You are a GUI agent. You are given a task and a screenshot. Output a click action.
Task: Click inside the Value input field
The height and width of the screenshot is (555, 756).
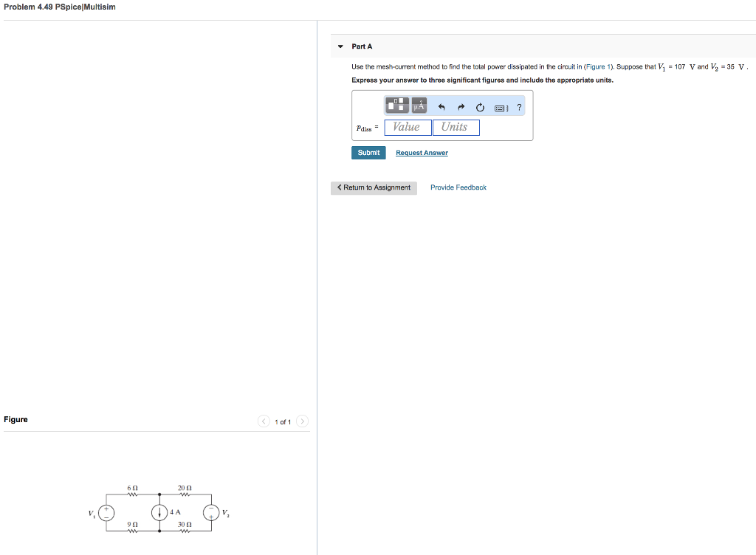[x=408, y=127]
